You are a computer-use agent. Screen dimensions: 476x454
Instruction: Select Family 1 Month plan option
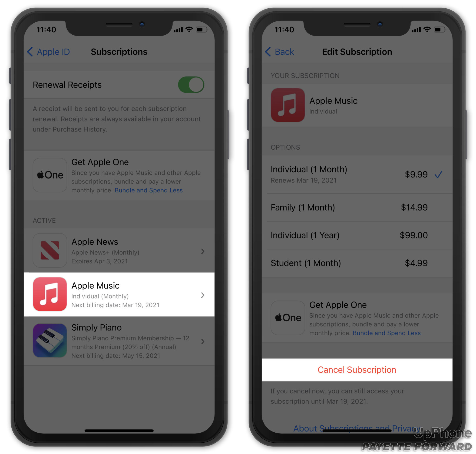(x=357, y=208)
